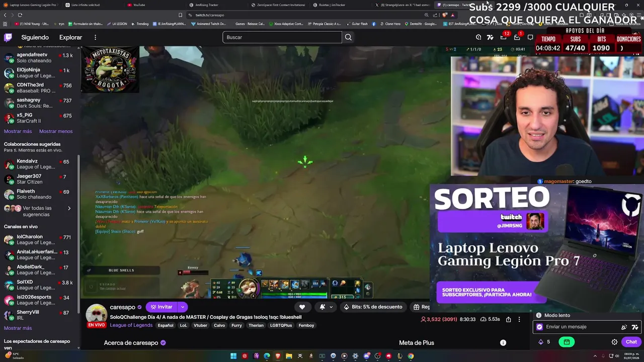Open chat settings gear icon
The width and height of the screenshot is (644, 362).
tap(614, 342)
